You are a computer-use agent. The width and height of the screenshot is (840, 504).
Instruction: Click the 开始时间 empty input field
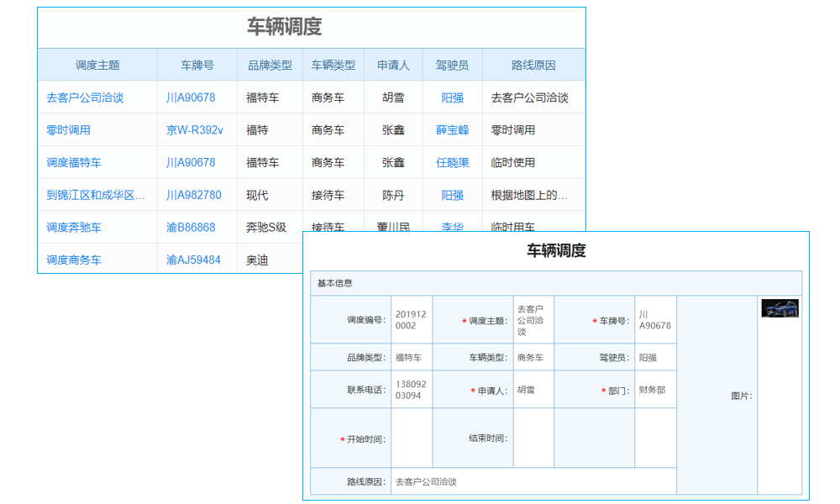coord(411,437)
